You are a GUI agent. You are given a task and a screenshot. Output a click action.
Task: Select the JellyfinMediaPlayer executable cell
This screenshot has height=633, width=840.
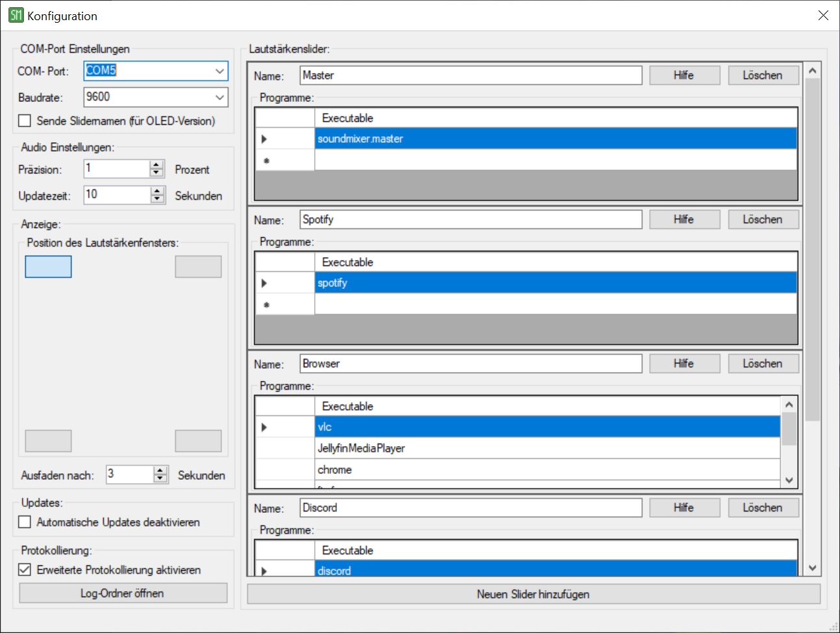pyautogui.click(x=547, y=448)
